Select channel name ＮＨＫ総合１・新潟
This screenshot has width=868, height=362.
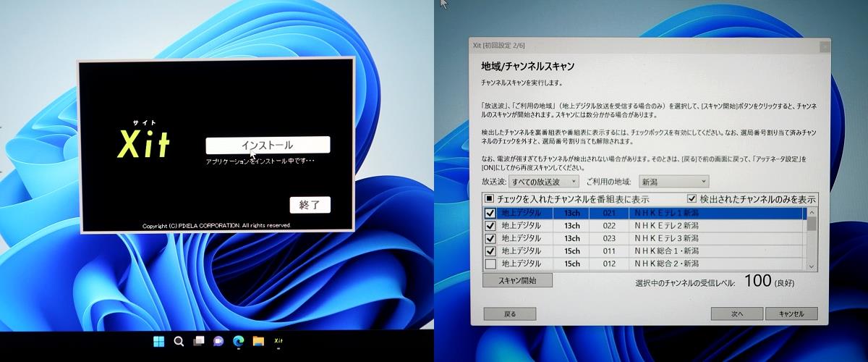click(x=667, y=251)
